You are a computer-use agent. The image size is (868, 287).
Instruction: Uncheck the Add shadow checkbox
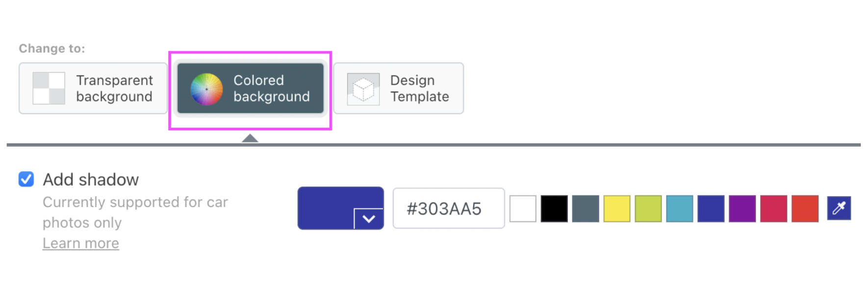click(x=26, y=179)
